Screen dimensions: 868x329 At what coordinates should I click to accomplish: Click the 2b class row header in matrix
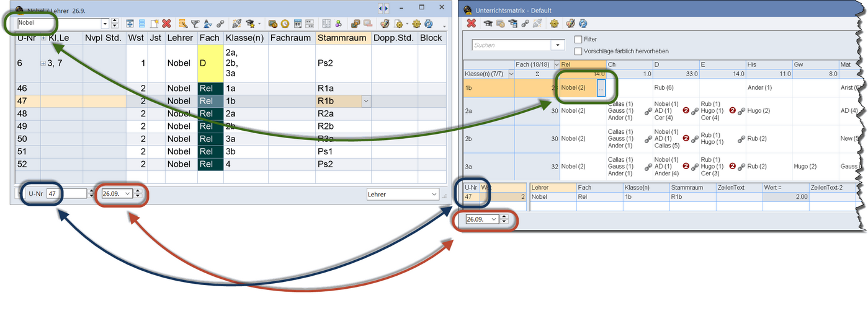click(489, 139)
